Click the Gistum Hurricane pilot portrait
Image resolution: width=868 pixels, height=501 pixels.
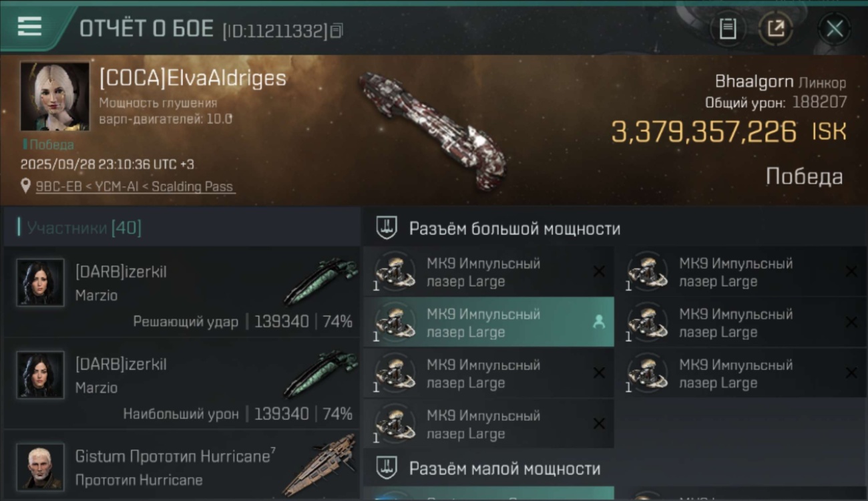41,467
